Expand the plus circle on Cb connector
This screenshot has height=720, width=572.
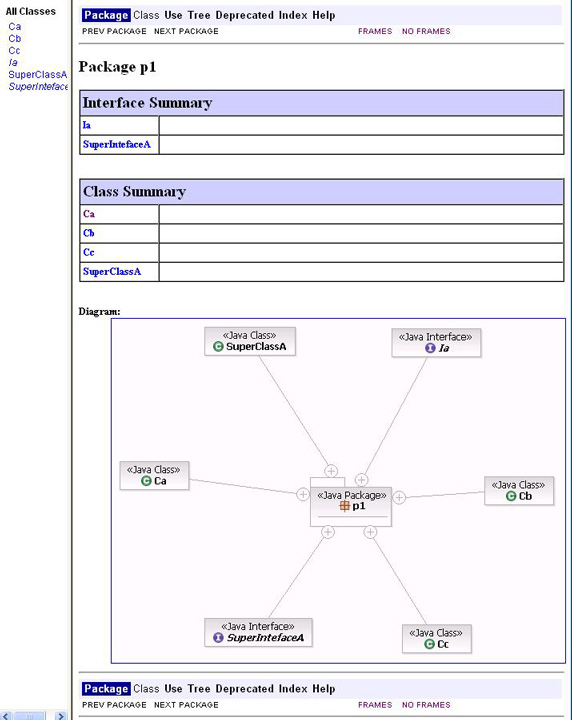pos(399,497)
